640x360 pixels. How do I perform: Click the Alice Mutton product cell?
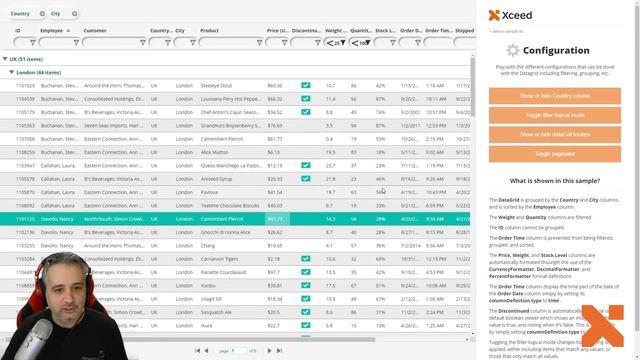(214, 152)
